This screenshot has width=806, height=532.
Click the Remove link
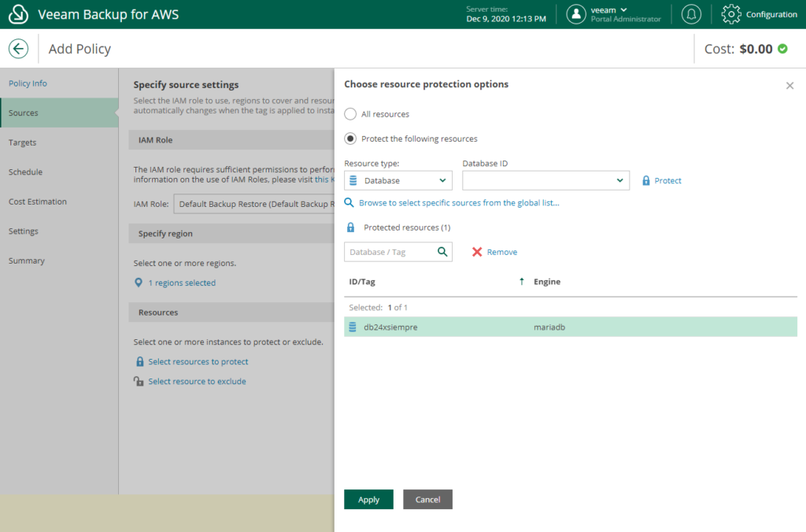click(502, 252)
